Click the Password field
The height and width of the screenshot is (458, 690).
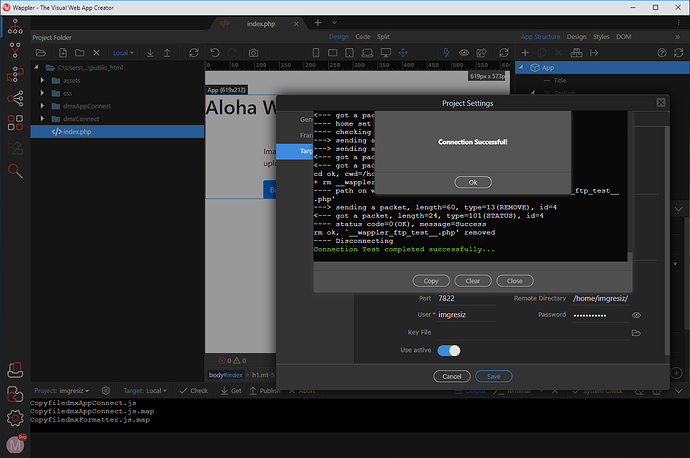tap(600, 315)
